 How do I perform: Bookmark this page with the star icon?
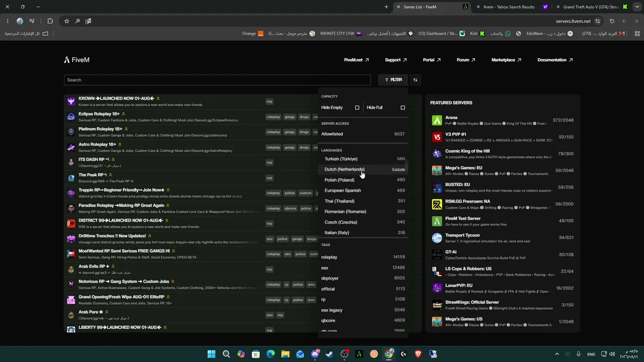[x=66, y=21]
